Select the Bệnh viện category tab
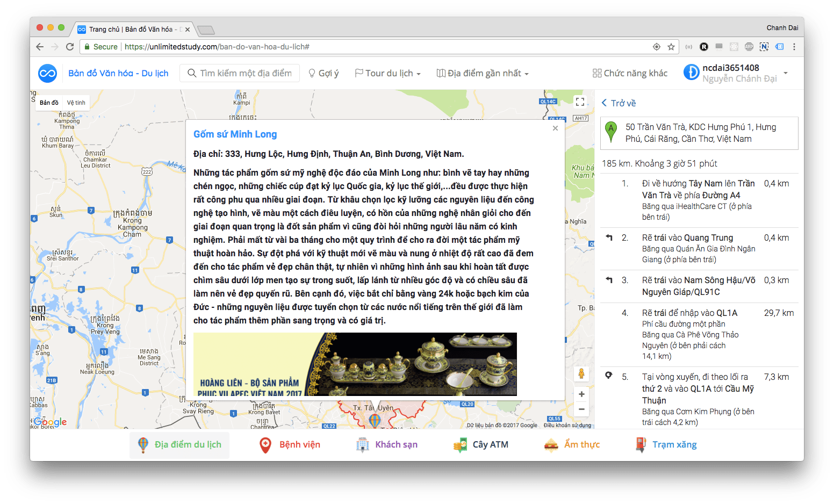The height and width of the screenshot is (504, 834). tap(290, 445)
